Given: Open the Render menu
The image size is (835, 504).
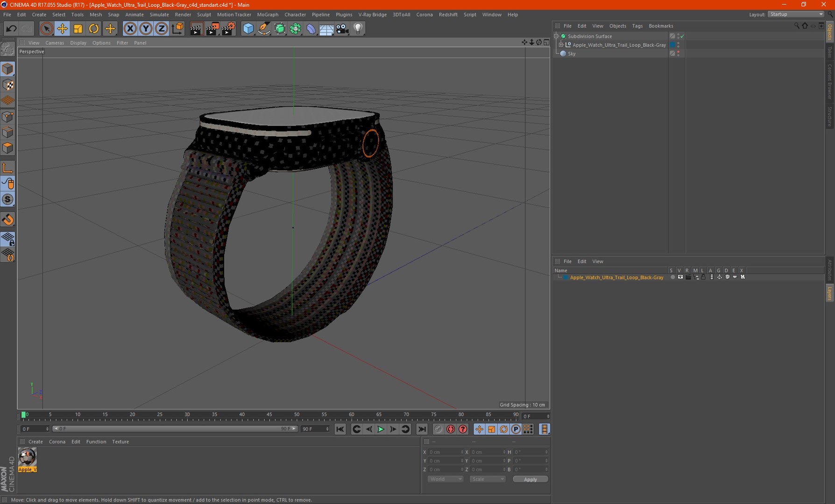Looking at the screenshot, I should (183, 14).
